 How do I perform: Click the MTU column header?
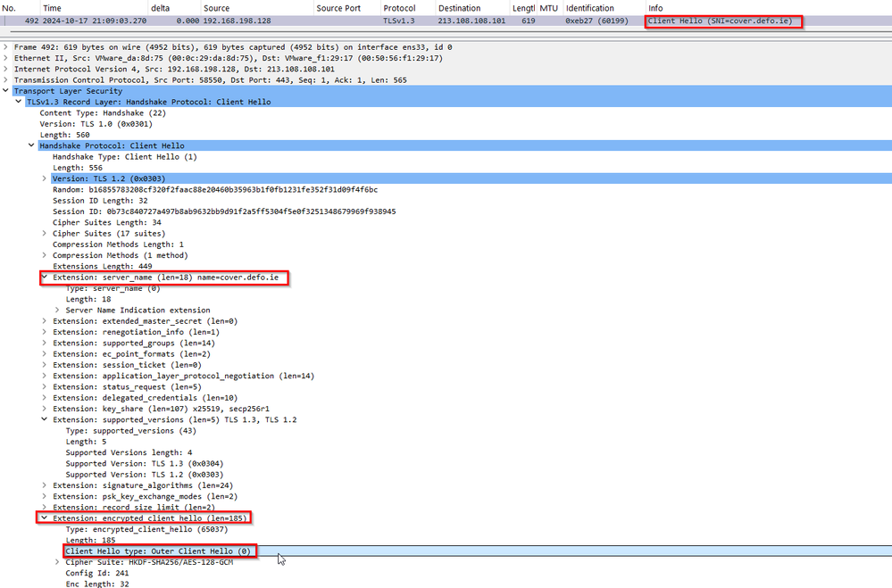pos(549,8)
